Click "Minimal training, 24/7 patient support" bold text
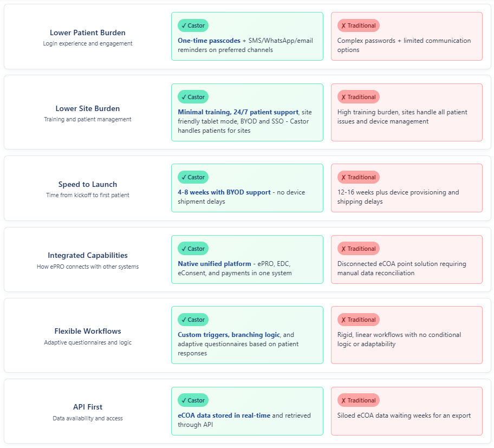494x448 pixels. point(237,112)
